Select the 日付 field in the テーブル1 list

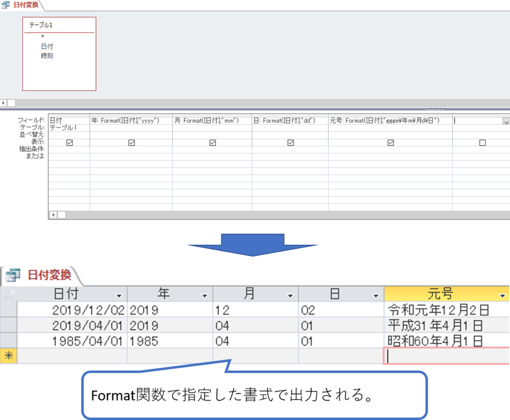[x=47, y=46]
